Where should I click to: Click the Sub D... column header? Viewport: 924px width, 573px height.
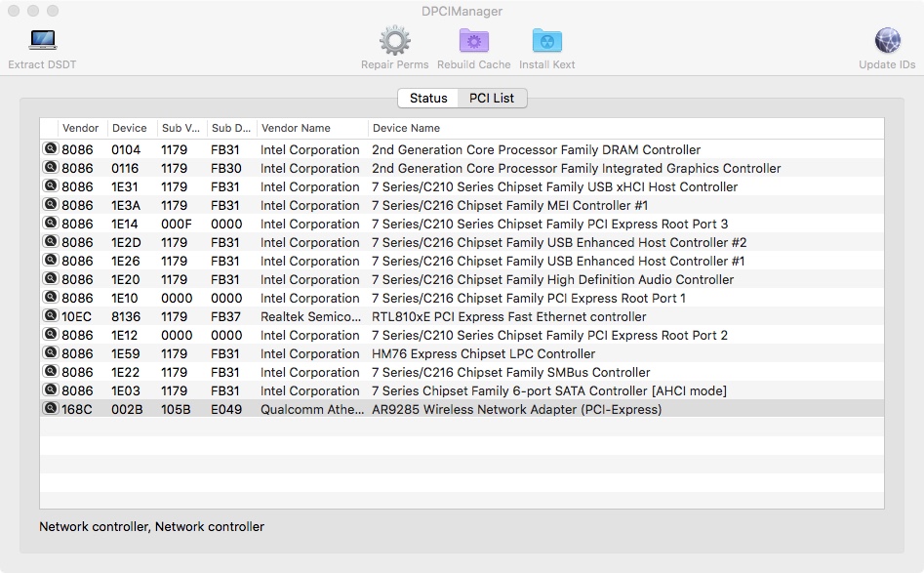coord(231,128)
